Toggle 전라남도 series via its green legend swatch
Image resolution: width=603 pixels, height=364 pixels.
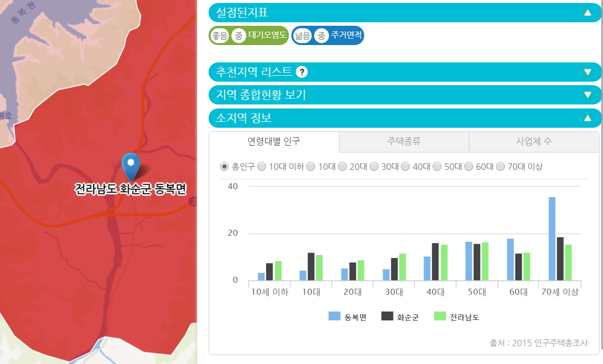click(439, 316)
